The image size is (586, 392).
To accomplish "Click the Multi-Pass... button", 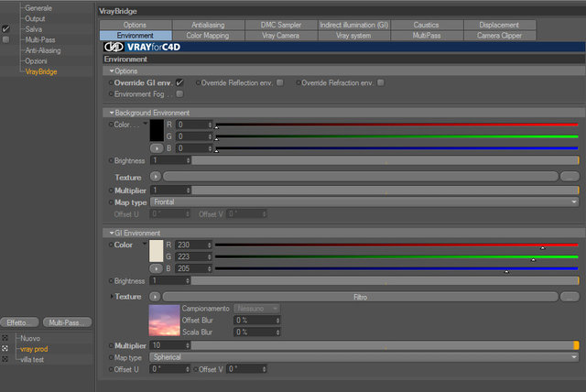I will tap(67, 322).
